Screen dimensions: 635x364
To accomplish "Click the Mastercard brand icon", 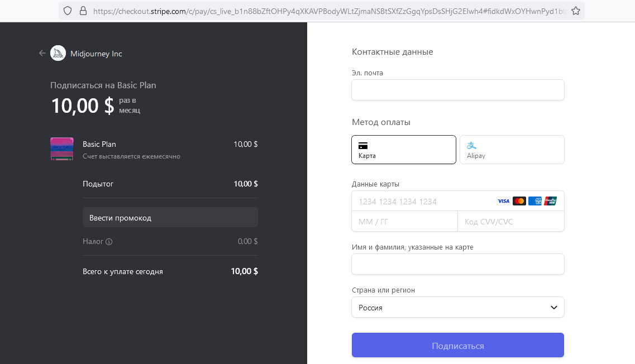I will (519, 201).
